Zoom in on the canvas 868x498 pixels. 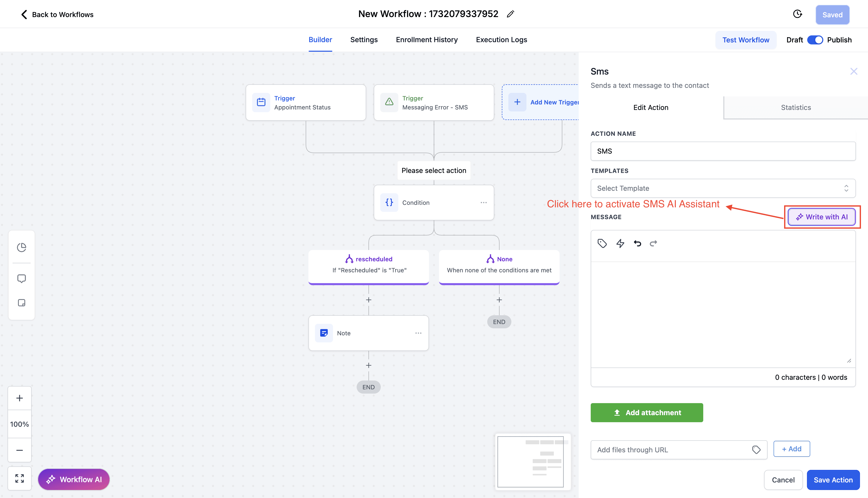click(20, 398)
